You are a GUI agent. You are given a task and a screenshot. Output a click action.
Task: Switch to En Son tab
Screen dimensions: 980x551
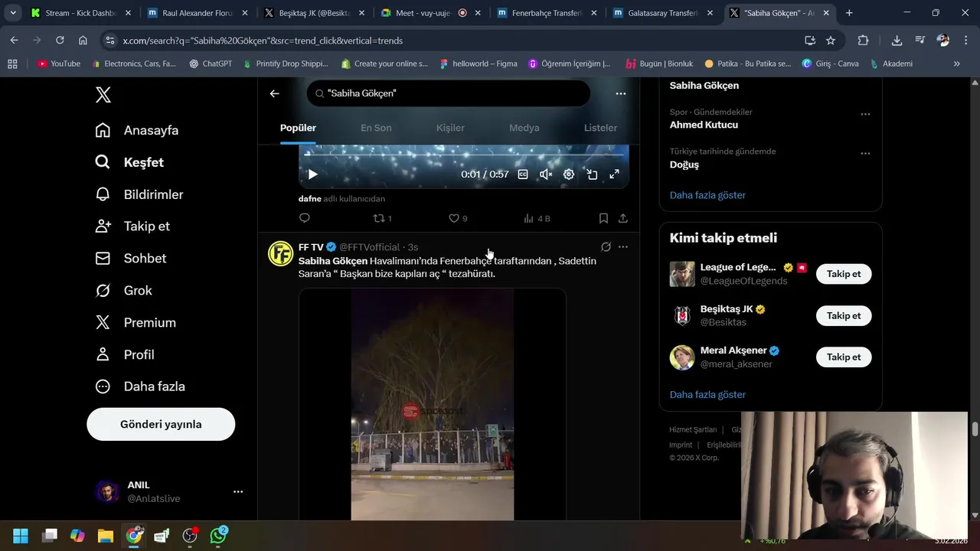(376, 128)
